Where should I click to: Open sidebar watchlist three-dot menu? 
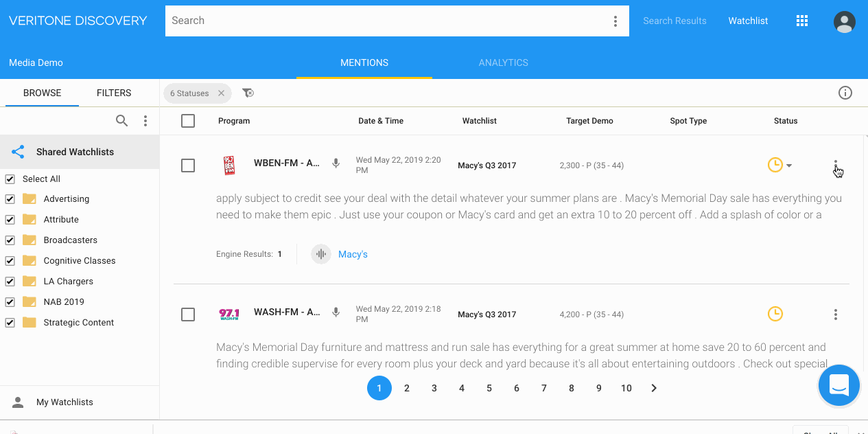145,121
